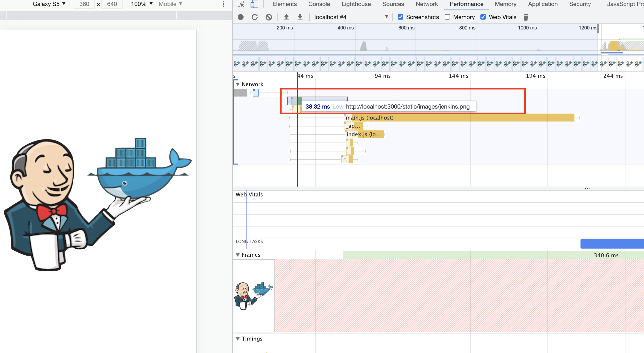Collapse the Network track section
This screenshot has width=644, height=353.
click(x=238, y=84)
